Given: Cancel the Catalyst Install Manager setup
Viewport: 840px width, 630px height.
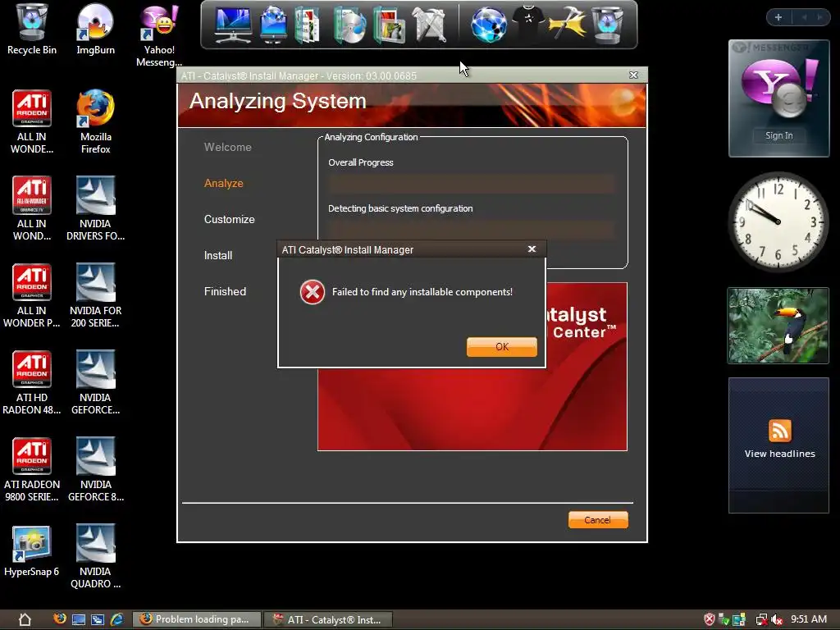Looking at the screenshot, I should coord(598,519).
